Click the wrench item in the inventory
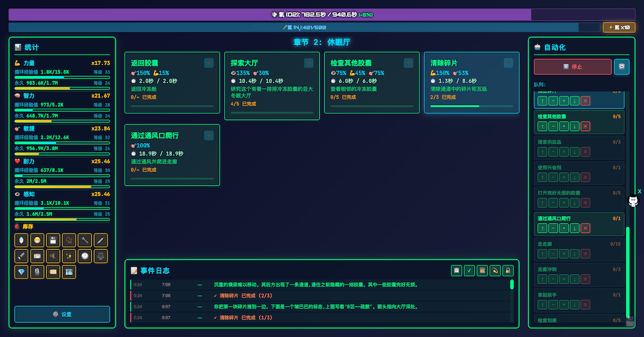The height and width of the screenshot is (337, 644). click(84, 240)
